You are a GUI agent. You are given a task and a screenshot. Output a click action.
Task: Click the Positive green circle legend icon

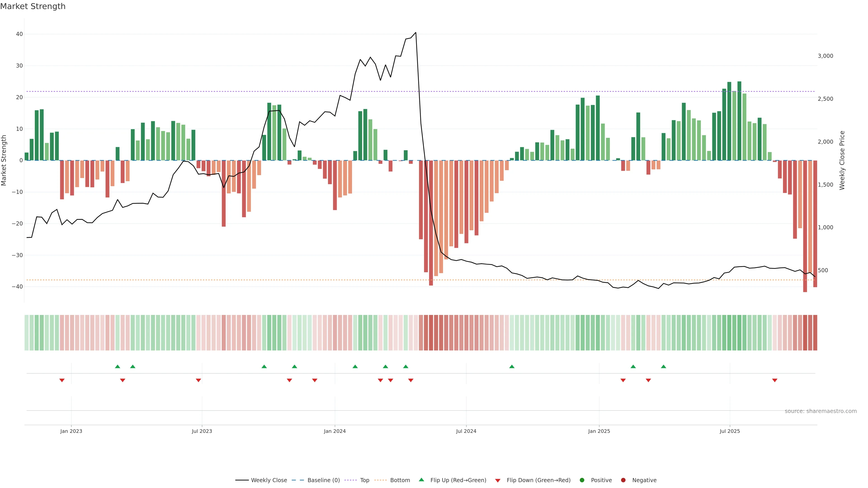tap(582, 480)
